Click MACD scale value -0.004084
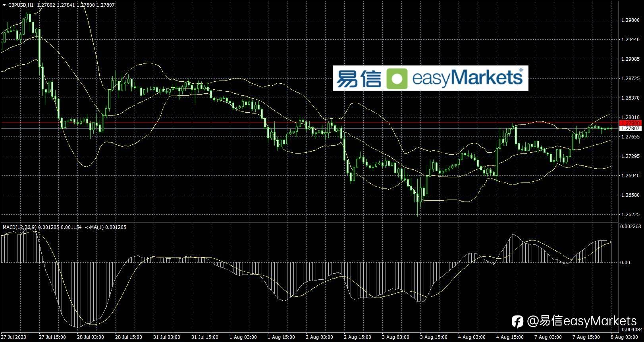Screen dimensions: 644x342 (x=631, y=329)
